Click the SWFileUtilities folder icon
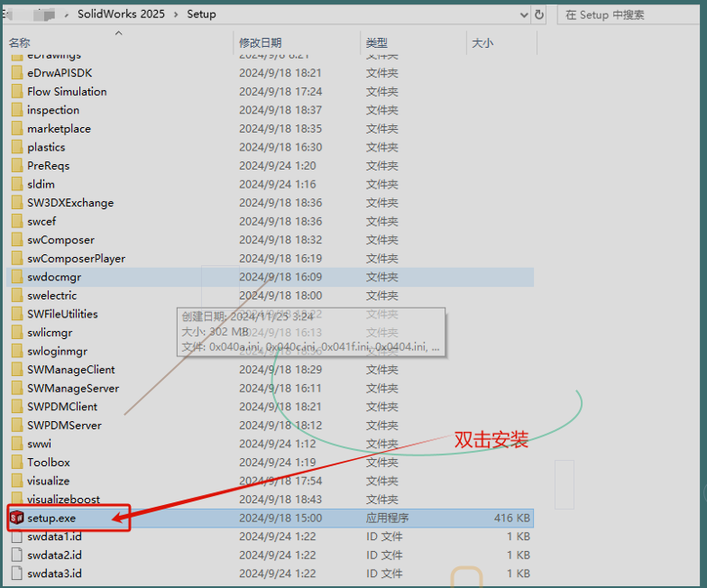The height and width of the screenshot is (588, 707). (17, 314)
